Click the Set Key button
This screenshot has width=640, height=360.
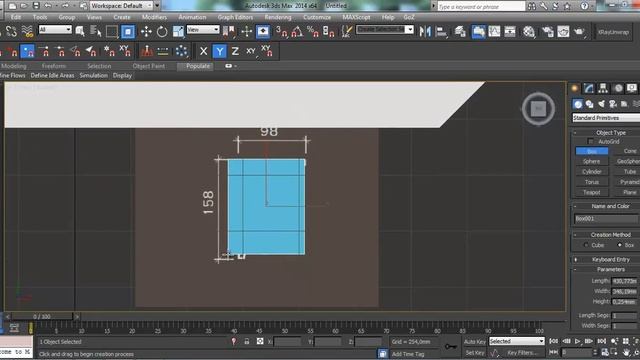point(475,352)
